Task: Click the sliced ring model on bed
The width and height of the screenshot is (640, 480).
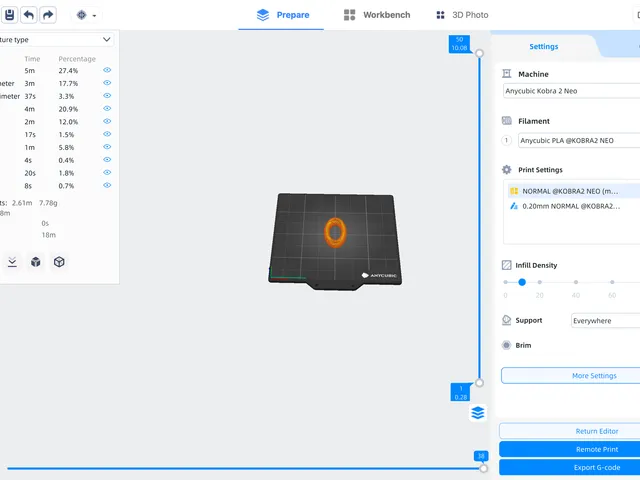Action: [335, 233]
